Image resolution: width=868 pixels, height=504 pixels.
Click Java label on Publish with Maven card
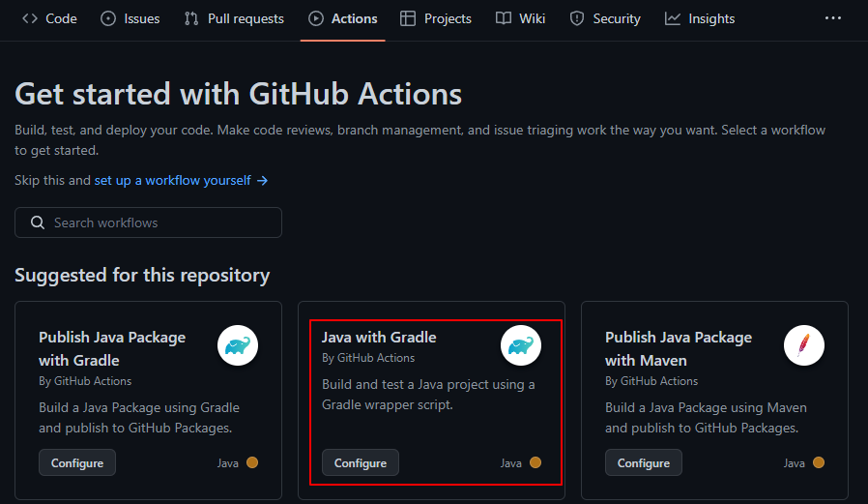794,463
